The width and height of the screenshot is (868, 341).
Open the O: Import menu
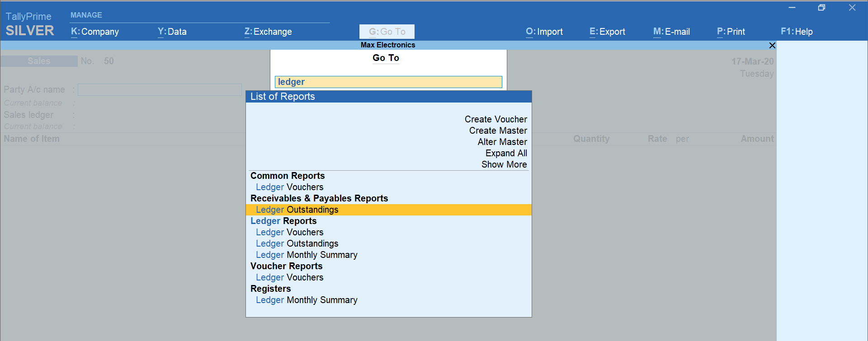(544, 32)
